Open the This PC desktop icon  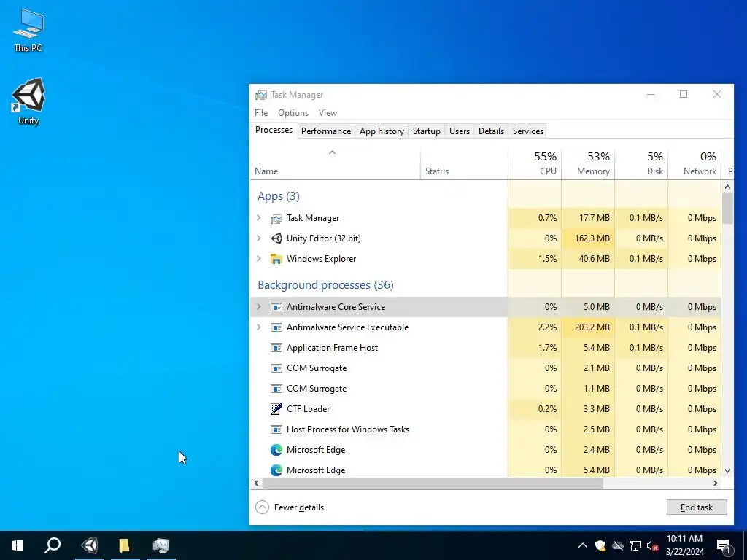click(28, 29)
